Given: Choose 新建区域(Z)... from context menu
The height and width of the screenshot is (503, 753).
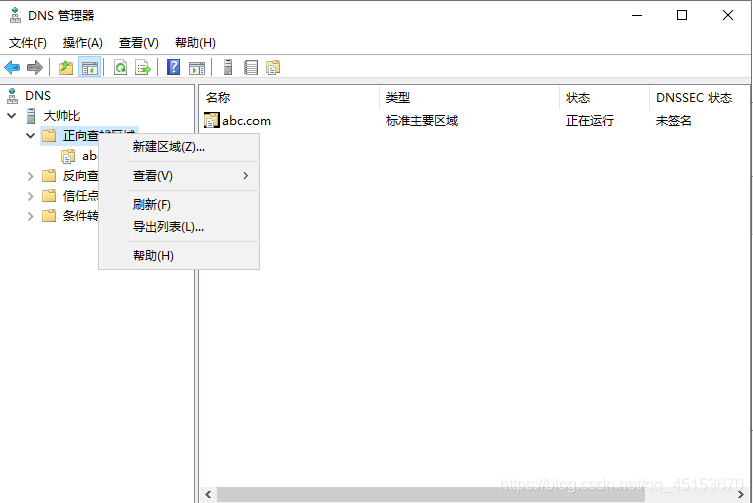Looking at the screenshot, I should click(x=179, y=147).
